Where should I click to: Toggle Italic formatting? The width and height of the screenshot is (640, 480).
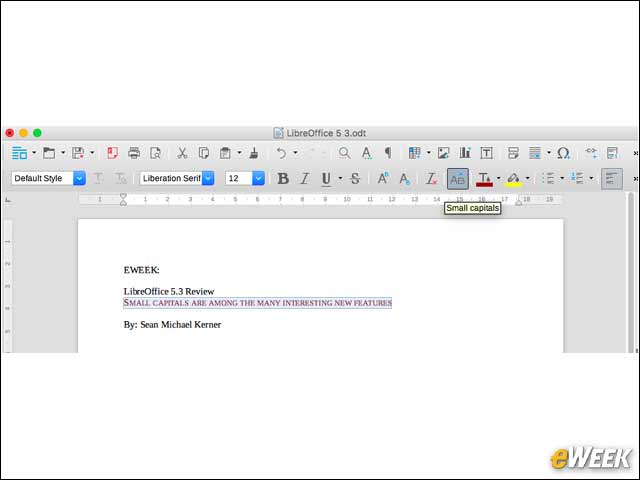point(304,179)
